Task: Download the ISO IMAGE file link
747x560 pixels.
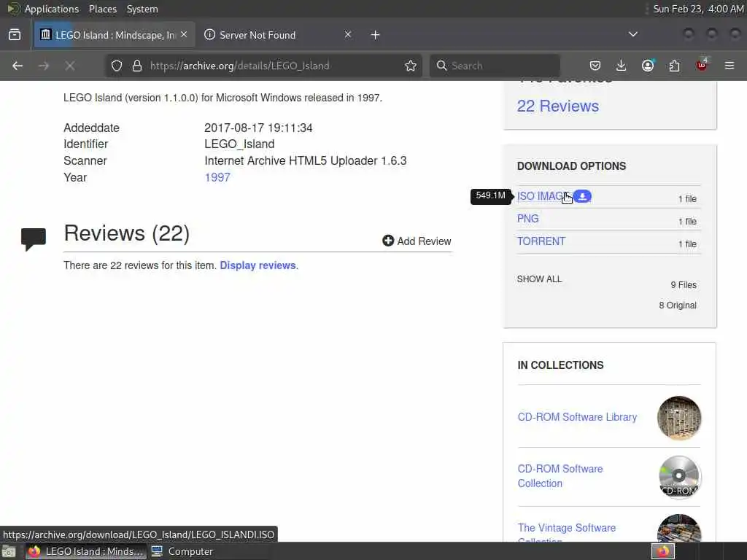Action: (544, 196)
